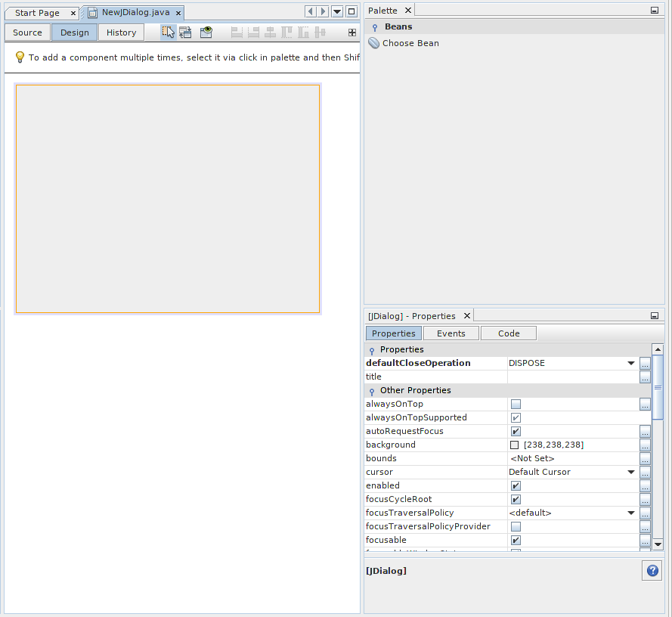Collapse the Other Properties section
672x617 pixels.
(x=372, y=391)
